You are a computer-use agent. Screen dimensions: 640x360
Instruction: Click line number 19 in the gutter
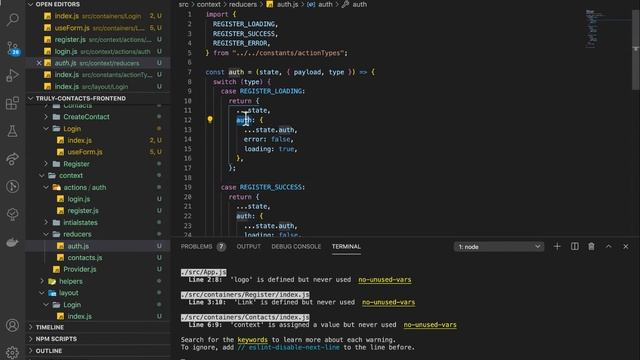tap(187, 187)
